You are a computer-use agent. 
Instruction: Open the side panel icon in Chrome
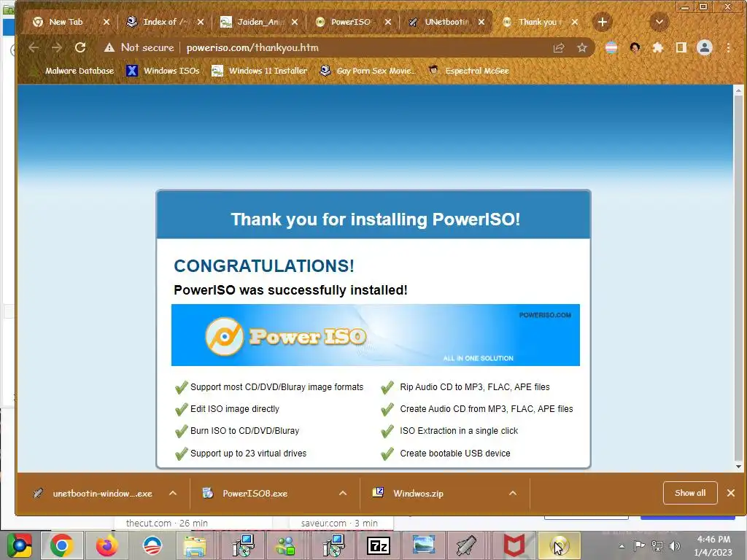[681, 47]
